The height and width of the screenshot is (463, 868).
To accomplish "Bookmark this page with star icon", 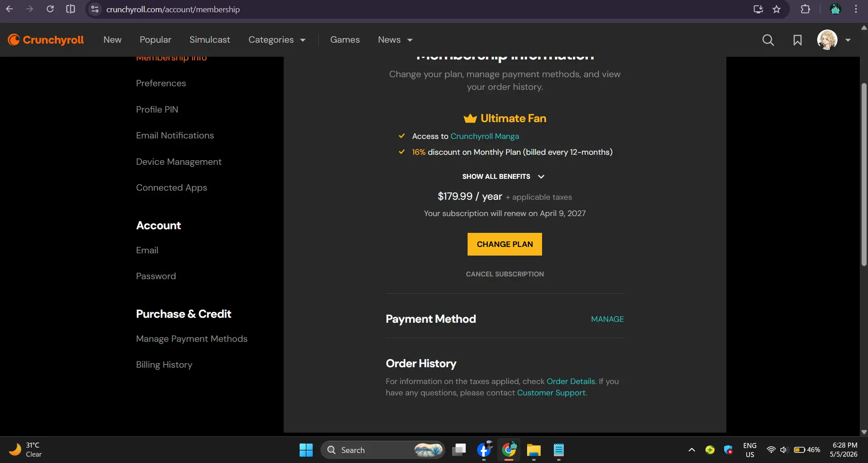I will [x=777, y=9].
